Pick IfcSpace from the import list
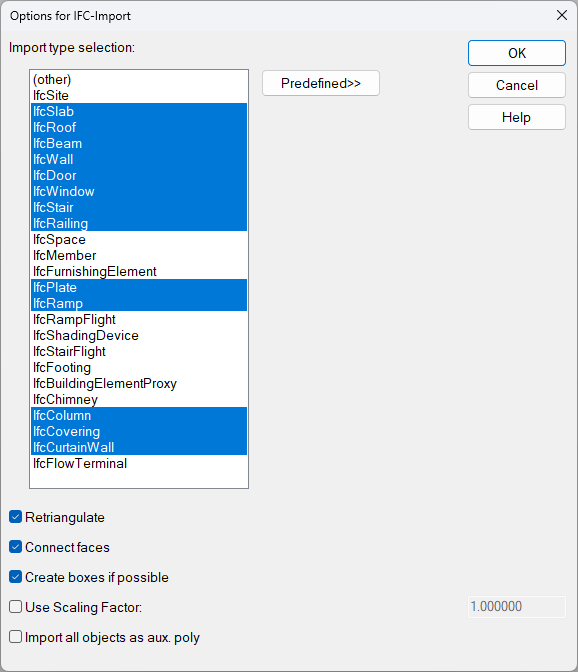 (139, 239)
